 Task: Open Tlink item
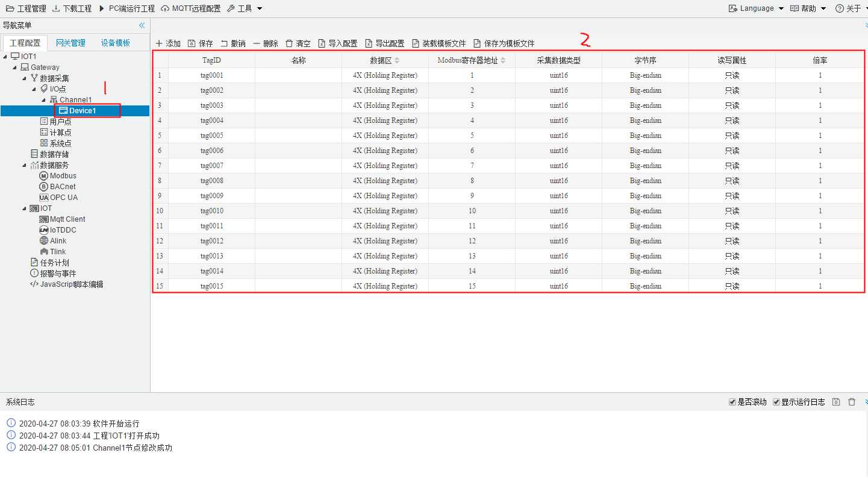pyautogui.click(x=57, y=252)
